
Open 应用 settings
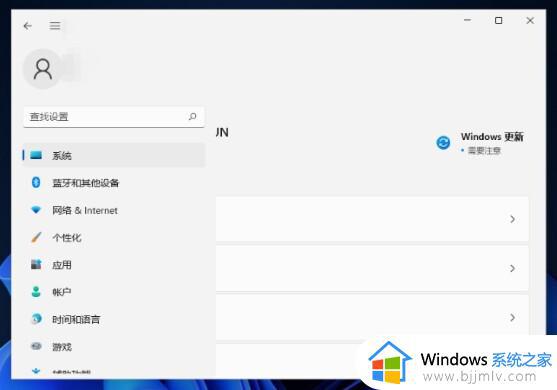[114, 265]
